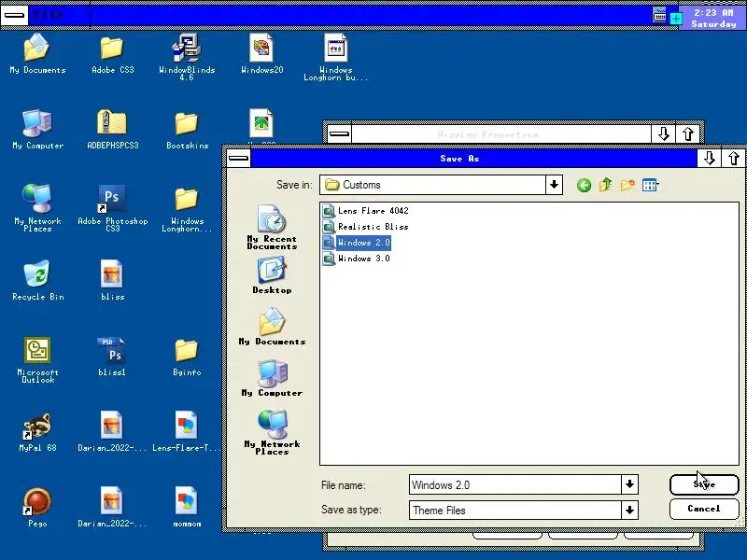Open the top-left system menu box
747x560 pixels.
pyautogui.click(x=15, y=15)
